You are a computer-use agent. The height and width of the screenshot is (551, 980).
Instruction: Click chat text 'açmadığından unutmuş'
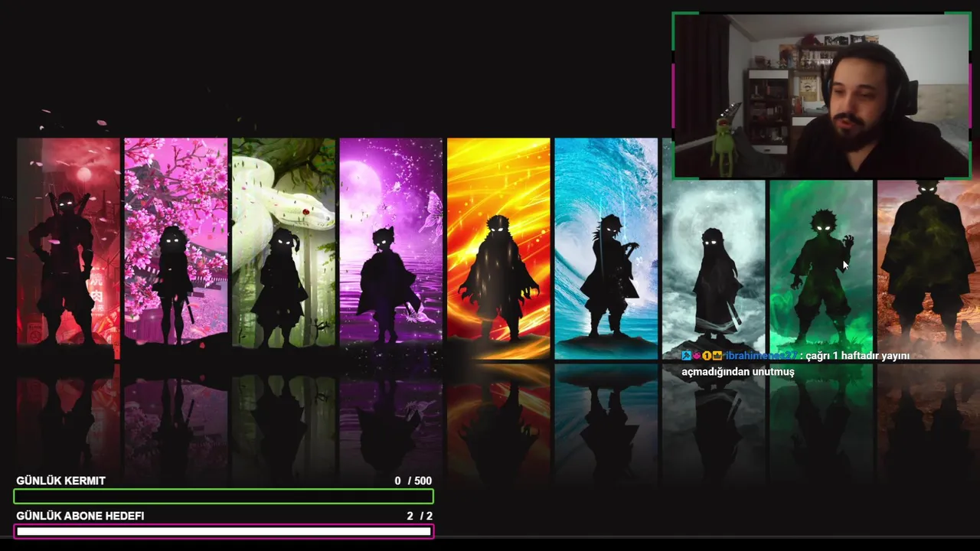(738, 372)
